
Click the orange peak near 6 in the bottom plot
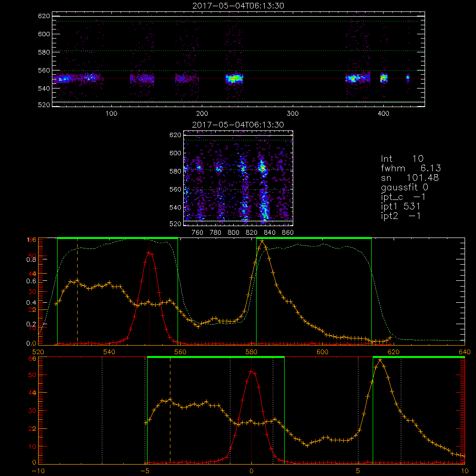380,360
